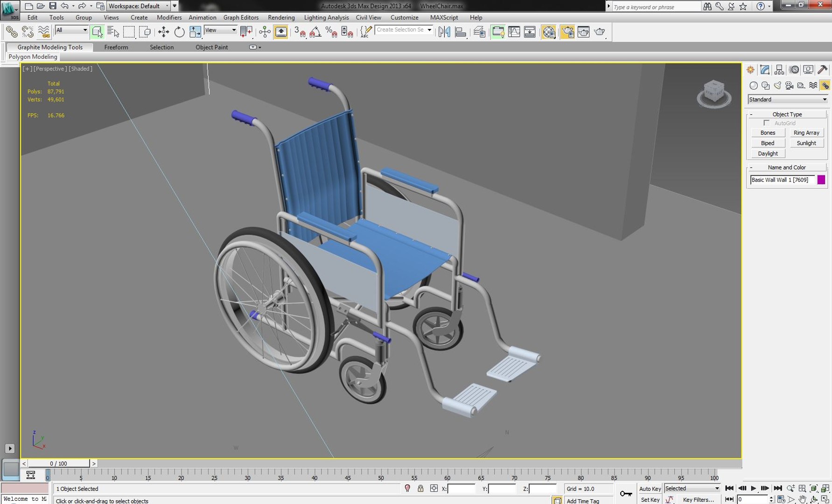Open the selection filter All dropdown

coord(71,30)
